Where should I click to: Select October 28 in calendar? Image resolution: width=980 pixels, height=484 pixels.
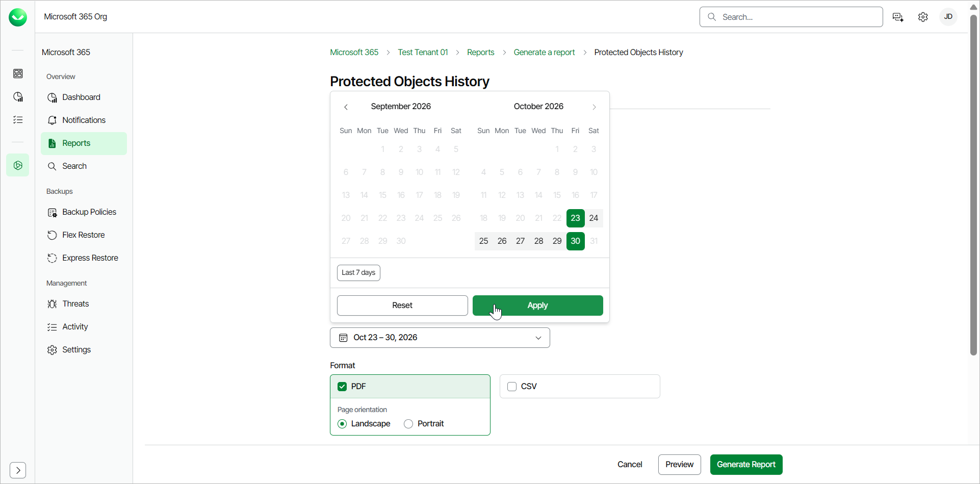[x=538, y=241]
